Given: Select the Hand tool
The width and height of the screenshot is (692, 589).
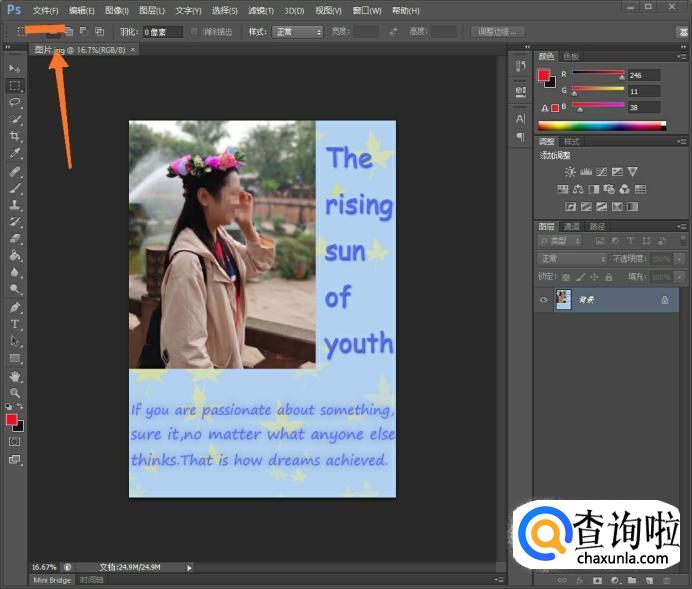Looking at the screenshot, I should click(x=15, y=376).
